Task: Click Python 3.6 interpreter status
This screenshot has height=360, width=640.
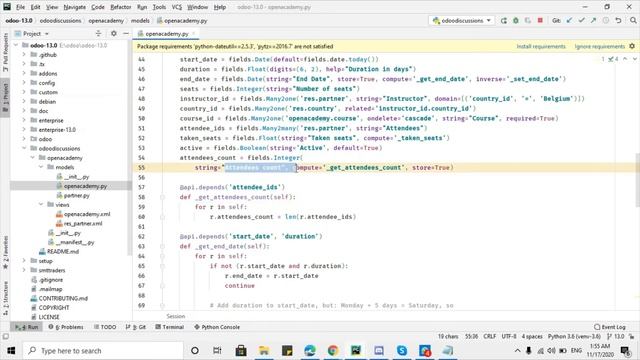Action: (x=574, y=336)
